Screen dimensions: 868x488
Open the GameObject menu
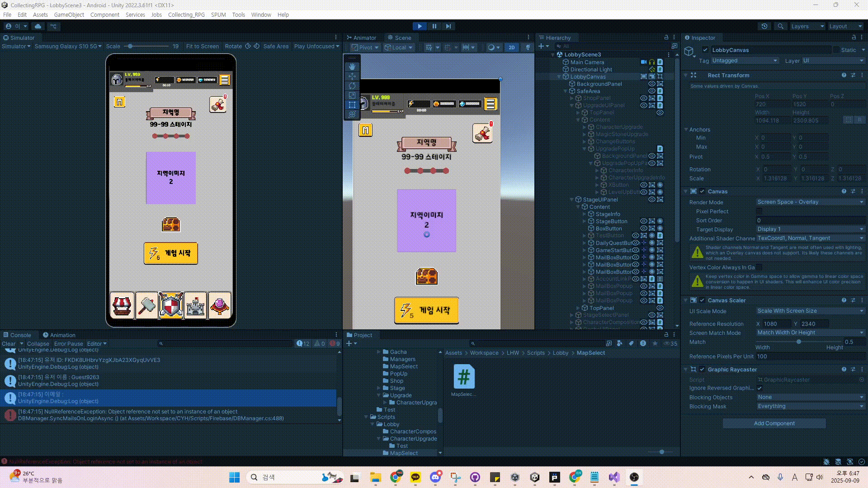coord(69,14)
